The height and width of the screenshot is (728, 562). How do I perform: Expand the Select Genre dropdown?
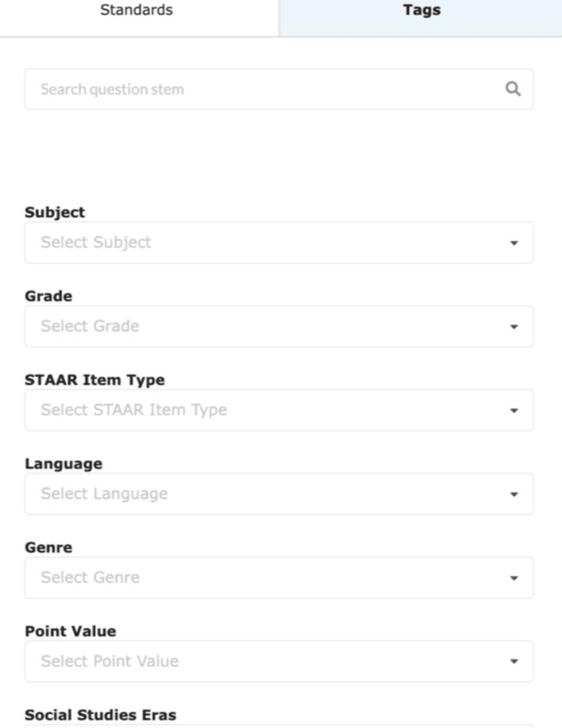[x=265, y=578]
